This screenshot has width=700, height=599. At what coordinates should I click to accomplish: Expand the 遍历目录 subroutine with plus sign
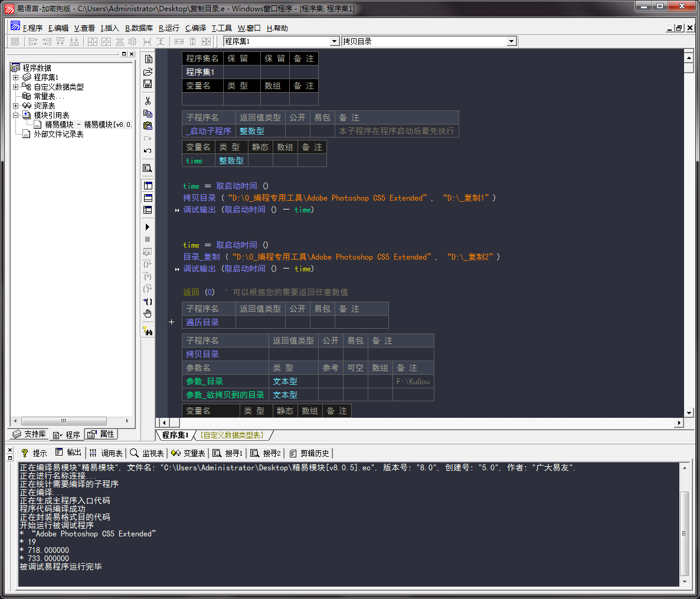[x=171, y=322]
